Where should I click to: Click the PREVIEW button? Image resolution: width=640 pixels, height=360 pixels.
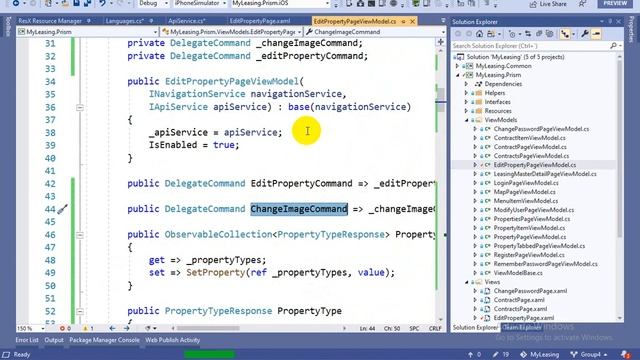(615, 3)
